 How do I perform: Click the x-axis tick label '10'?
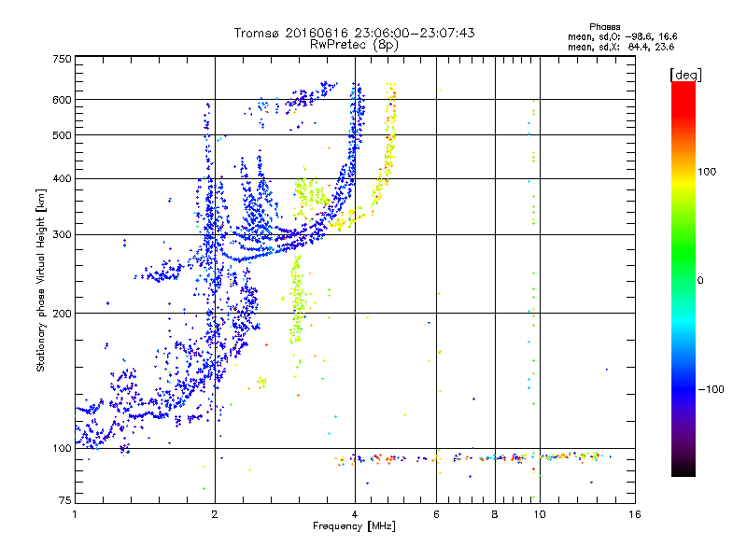pyautogui.click(x=540, y=514)
